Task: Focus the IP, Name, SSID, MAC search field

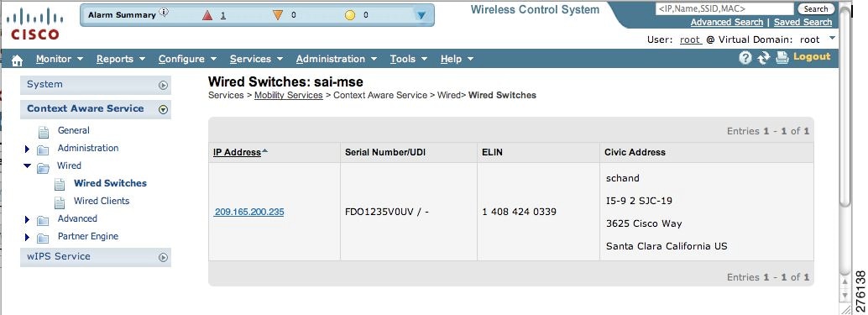Action: coord(724,8)
